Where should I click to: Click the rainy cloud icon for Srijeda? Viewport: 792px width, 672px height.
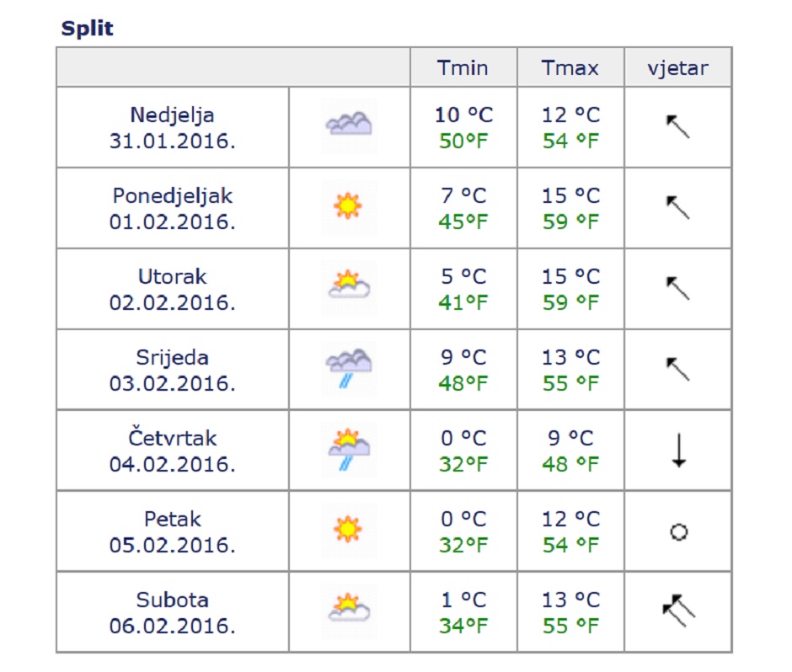tap(349, 367)
